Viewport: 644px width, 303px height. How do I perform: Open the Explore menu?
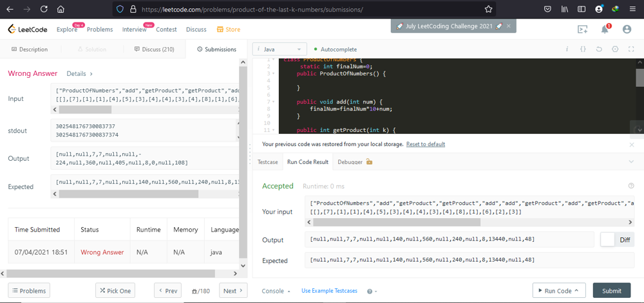click(x=67, y=29)
